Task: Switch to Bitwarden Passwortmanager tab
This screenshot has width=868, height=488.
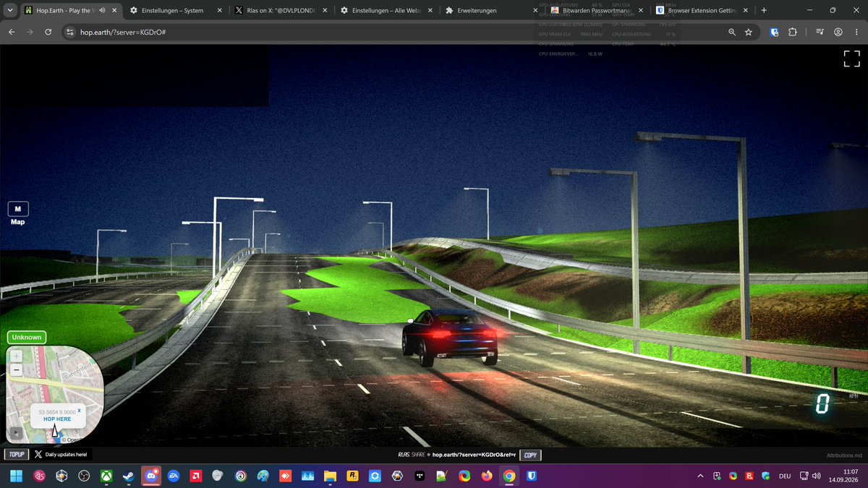Action: coord(595,11)
